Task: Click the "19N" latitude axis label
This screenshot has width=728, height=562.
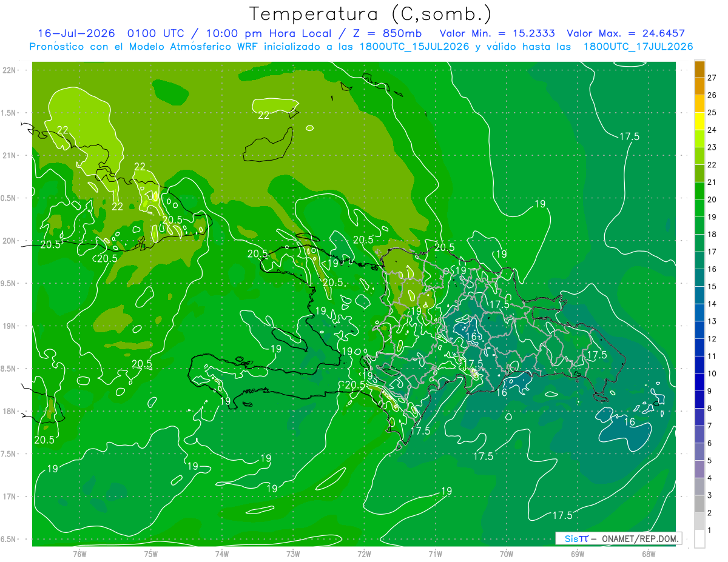Action: 8,326
